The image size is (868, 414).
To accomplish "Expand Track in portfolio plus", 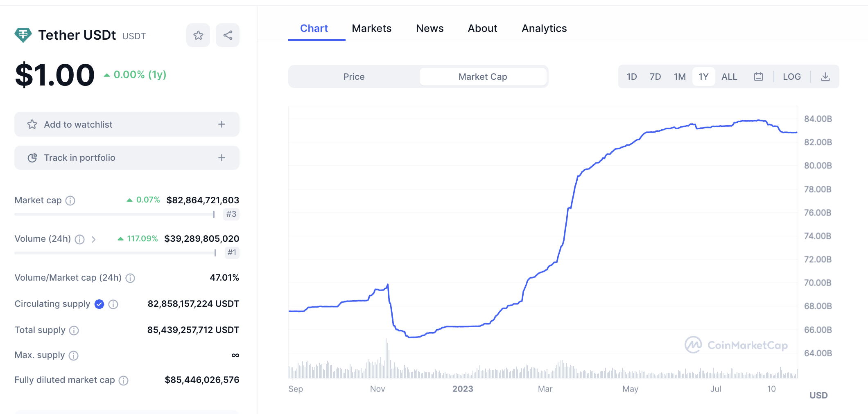I will pyautogui.click(x=222, y=157).
